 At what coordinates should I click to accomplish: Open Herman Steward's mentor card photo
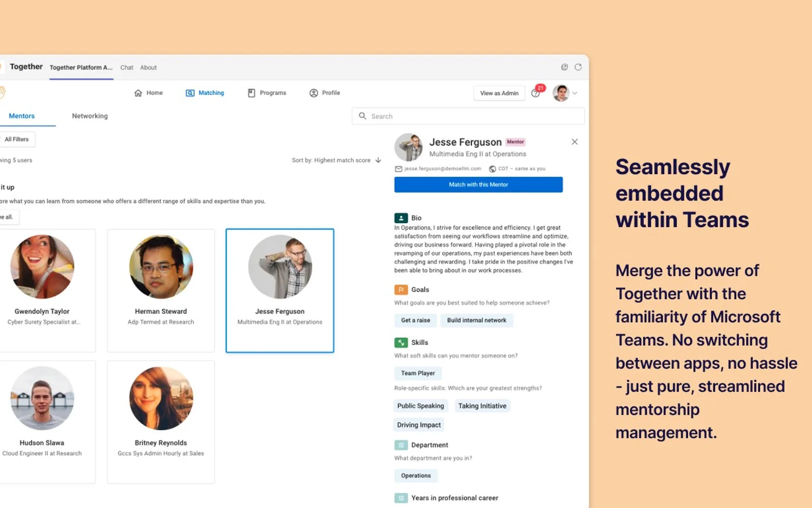click(x=161, y=267)
